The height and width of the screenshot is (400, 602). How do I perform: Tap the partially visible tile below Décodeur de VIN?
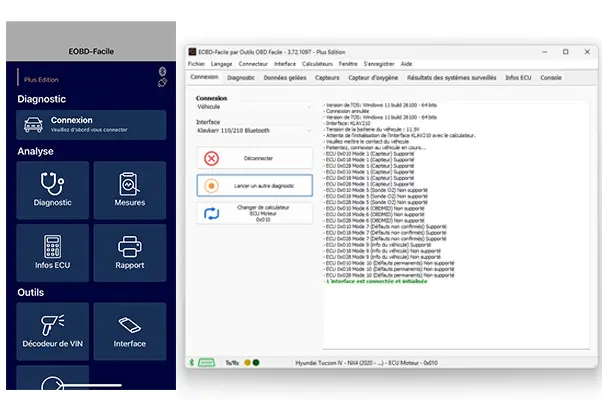click(53, 378)
